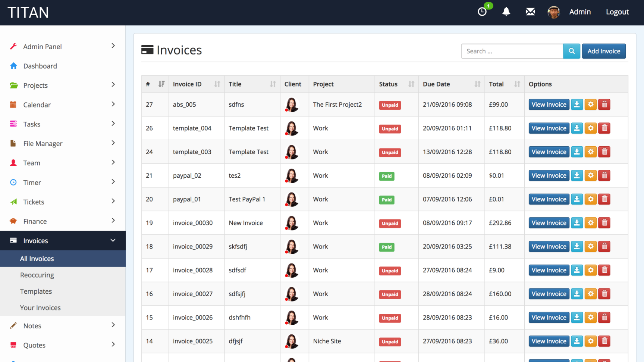The image size is (644, 362).
Task: Click the Dashboard home icon
Action: [13, 66]
